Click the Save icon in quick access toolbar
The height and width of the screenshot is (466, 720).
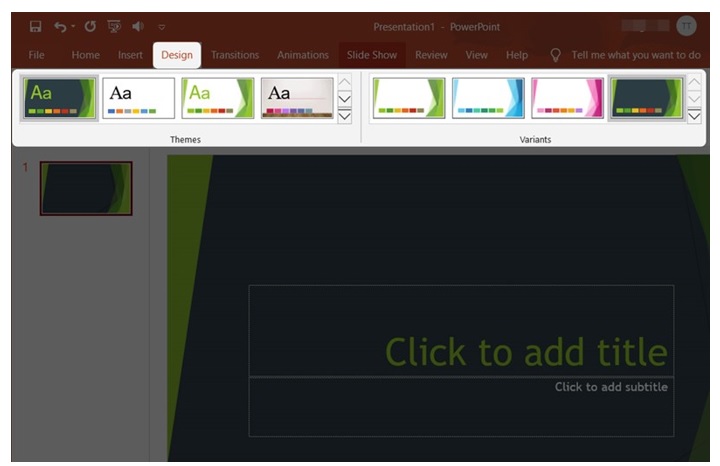click(x=35, y=26)
